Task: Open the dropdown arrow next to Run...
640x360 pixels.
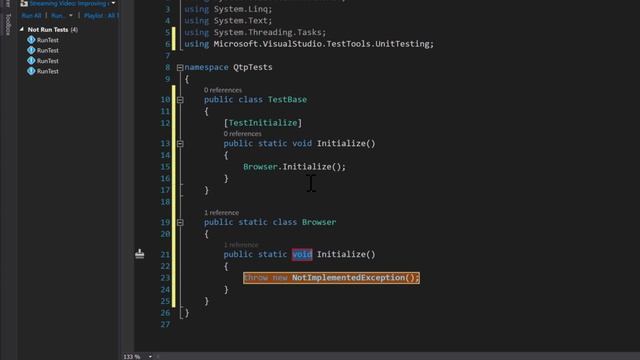Action: [71, 16]
